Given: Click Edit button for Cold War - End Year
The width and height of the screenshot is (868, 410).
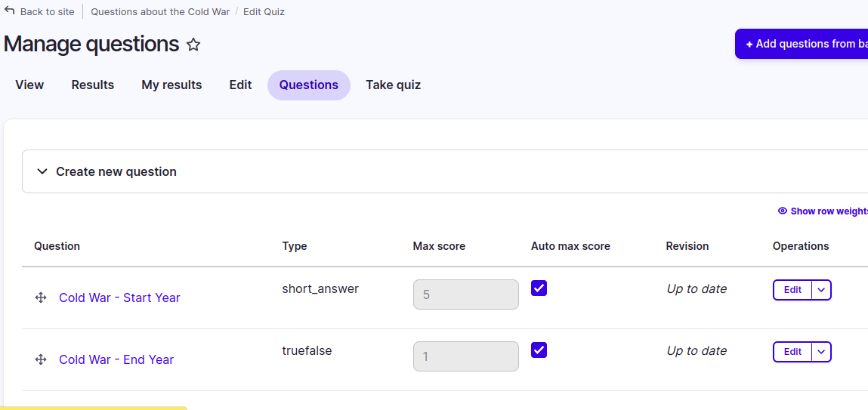Looking at the screenshot, I should (792, 352).
